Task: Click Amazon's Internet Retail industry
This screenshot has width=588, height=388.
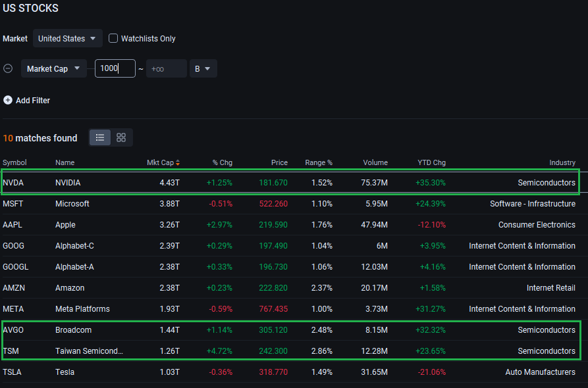Action: [x=551, y=287]
